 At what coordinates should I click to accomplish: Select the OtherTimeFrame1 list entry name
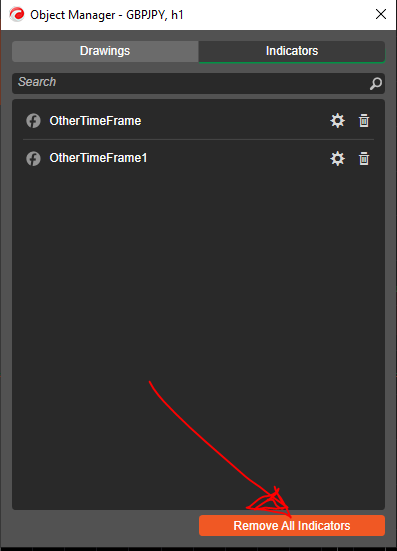(98, 158)
